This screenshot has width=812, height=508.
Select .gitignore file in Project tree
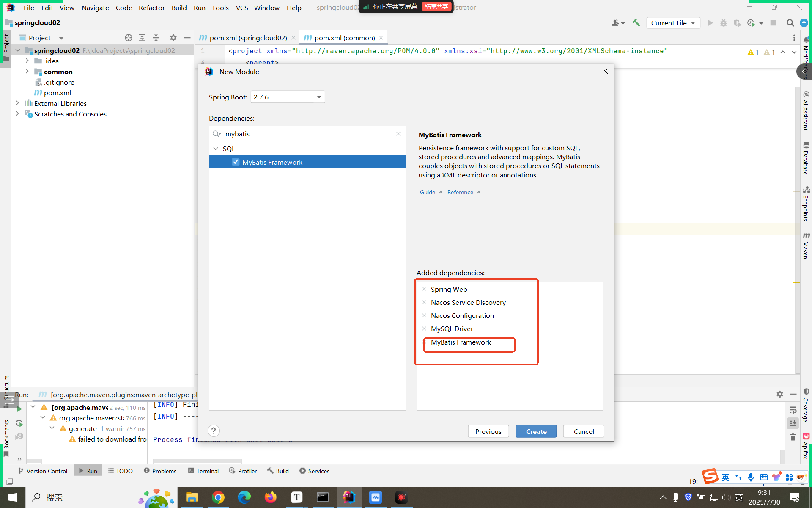pyautogui.click(x=59, y=82)
